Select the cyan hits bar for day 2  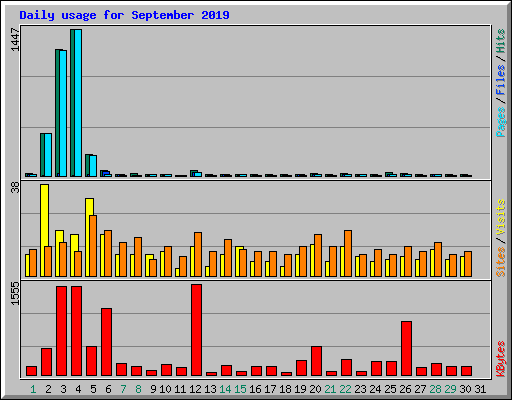click(x=48, y=155)
